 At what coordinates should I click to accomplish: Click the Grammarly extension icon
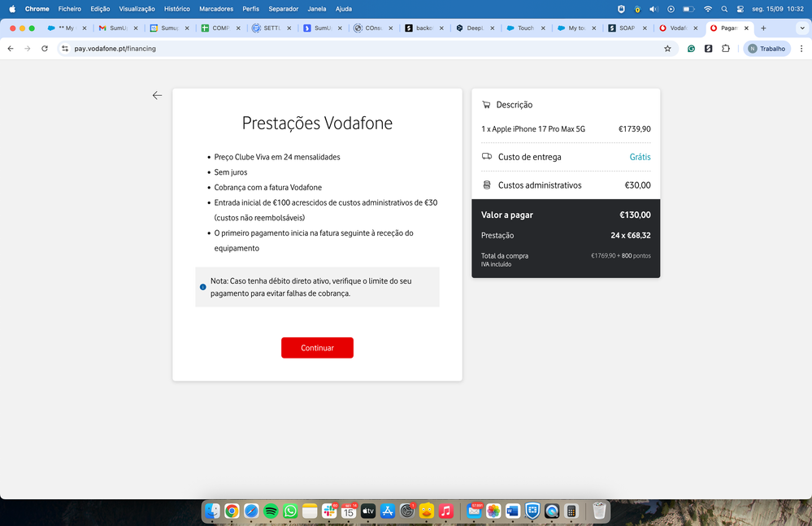(x=691, y=49)
